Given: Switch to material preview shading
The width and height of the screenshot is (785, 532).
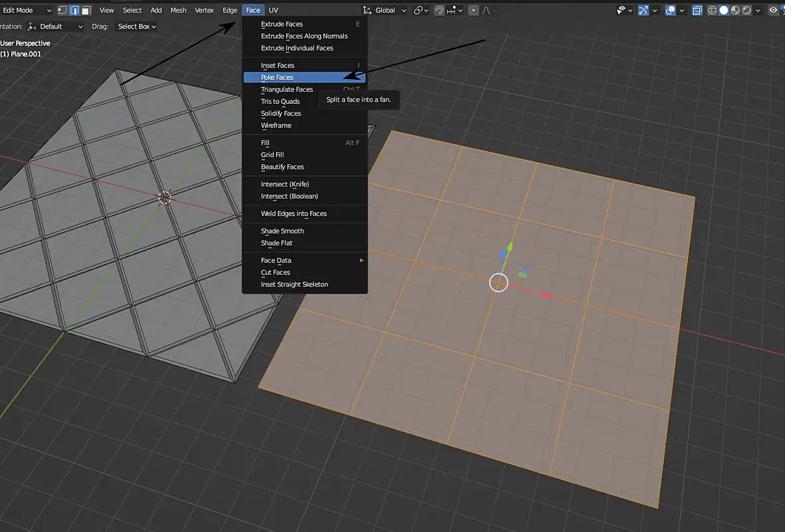Looking at the screenshot, I should pos(735,10).
